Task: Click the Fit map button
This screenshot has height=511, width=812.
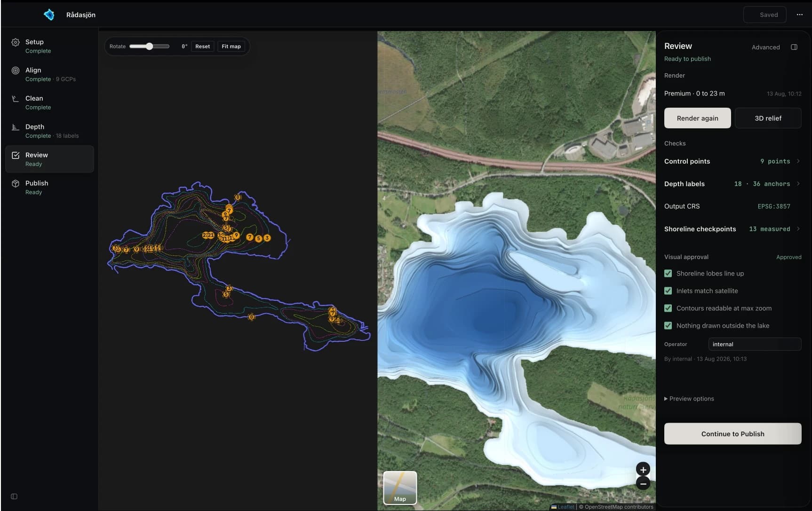Action: pyautogui.click(x=231, y=47)
